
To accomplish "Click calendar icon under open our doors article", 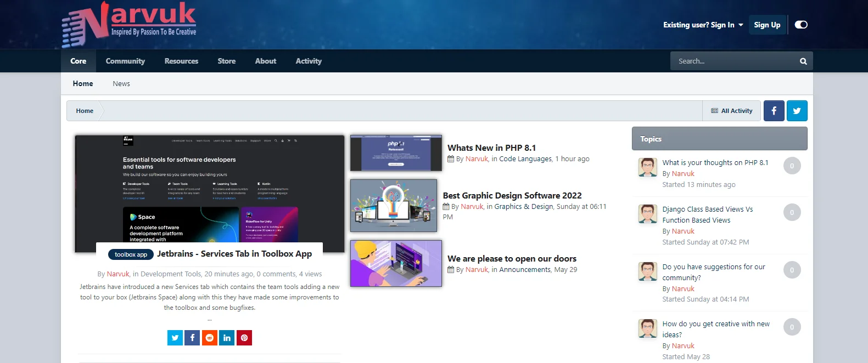I will 451,270.
